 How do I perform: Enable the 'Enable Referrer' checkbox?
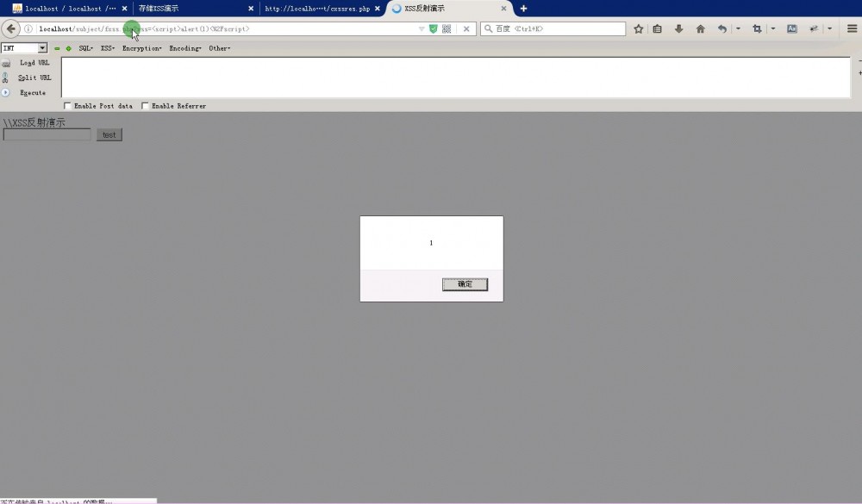tap(145, 106)
